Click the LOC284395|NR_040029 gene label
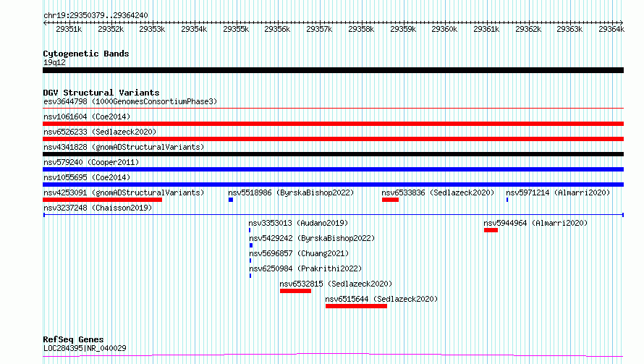This screenshot has height=364, width=644. pyautogui.click(x=85, y=348)
